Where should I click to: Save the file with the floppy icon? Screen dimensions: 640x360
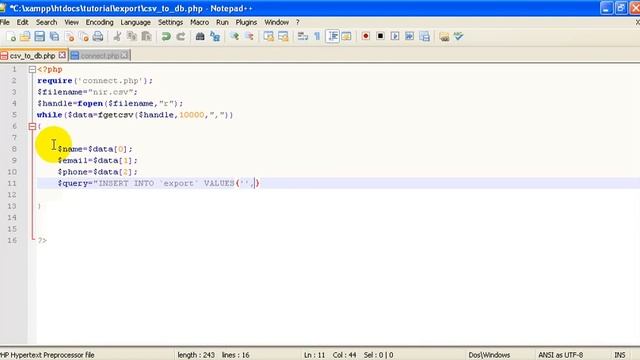coord(40,37)
